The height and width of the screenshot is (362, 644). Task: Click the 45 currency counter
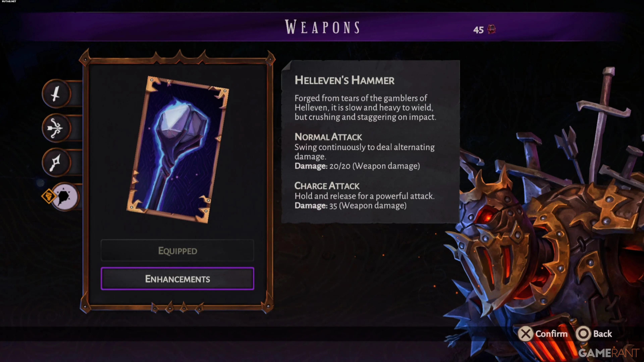click(478, 30)
